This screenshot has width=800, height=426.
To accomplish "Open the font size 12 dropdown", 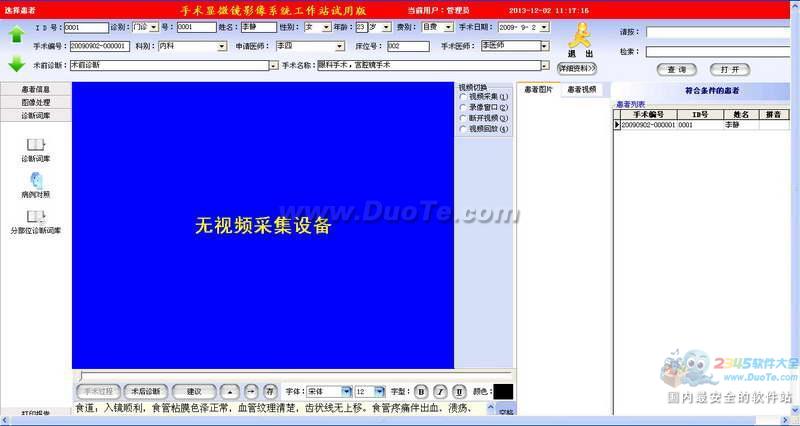I will click(380, 391).
